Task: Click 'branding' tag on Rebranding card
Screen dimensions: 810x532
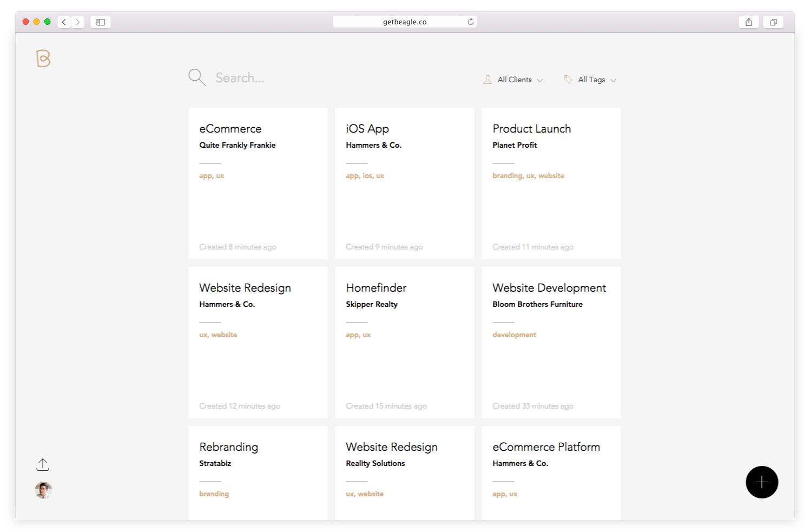Action: point(214,494)
